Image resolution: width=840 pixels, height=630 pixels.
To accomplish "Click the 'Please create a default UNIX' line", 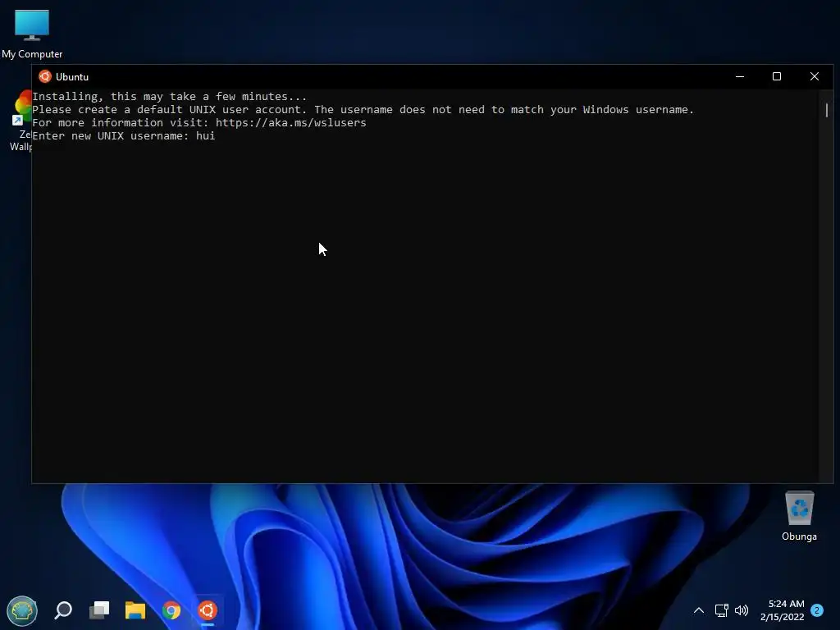I will pos(363,110).
